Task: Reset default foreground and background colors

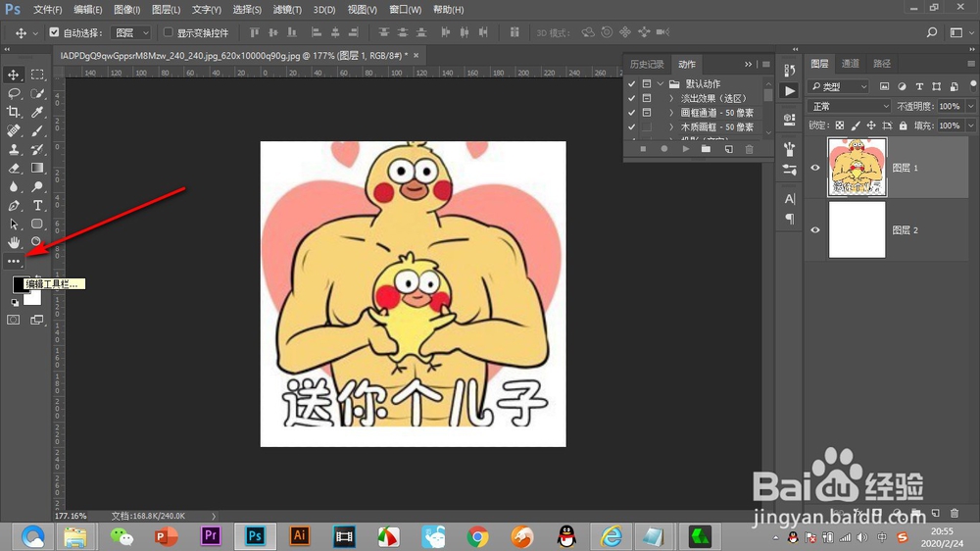Action: coord(15,303)
